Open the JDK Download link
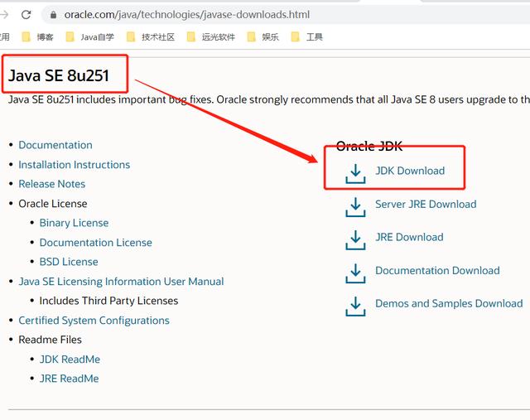Screen dimensions: 530x420 point(410,171)
